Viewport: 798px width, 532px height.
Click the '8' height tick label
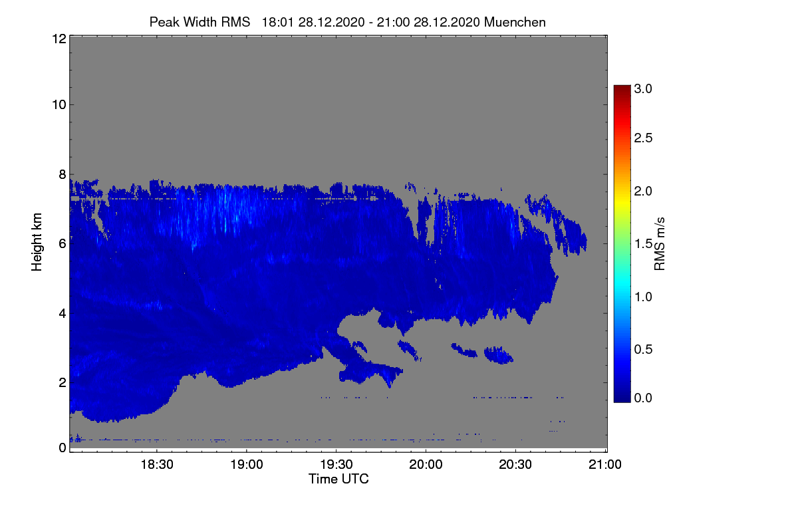62,174
